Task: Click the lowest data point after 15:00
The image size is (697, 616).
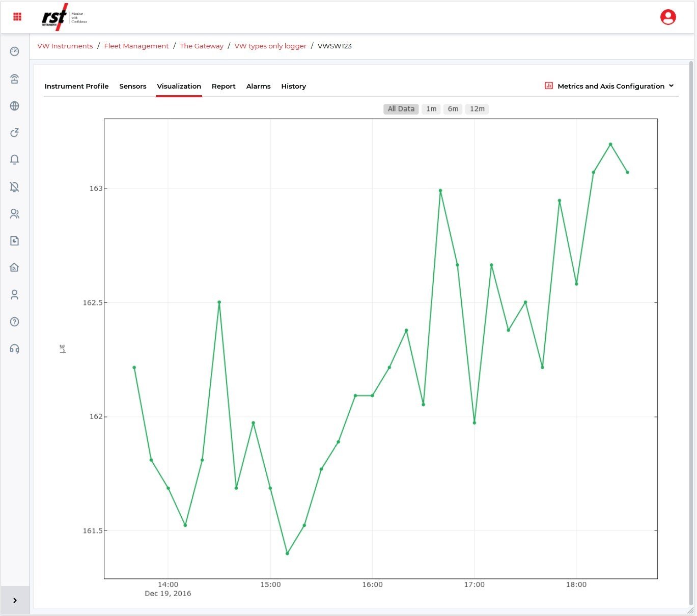Action: point(287,553)
